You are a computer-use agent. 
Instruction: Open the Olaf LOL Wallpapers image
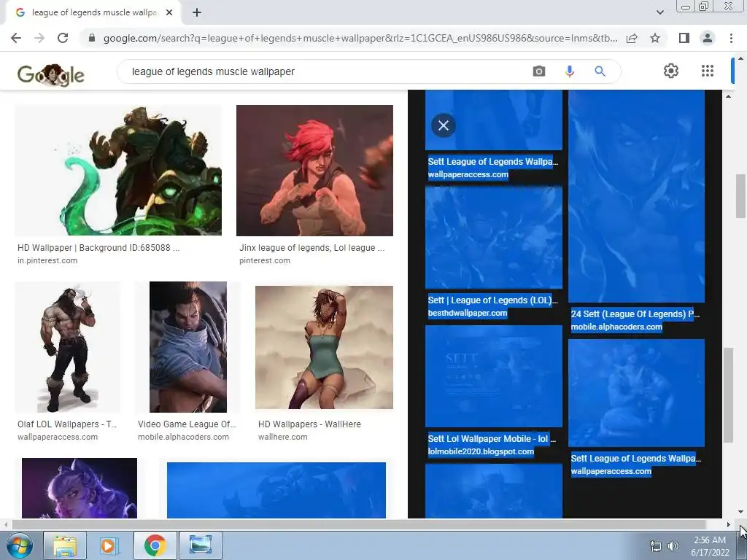pyautogui.click(x=67, y=347)
